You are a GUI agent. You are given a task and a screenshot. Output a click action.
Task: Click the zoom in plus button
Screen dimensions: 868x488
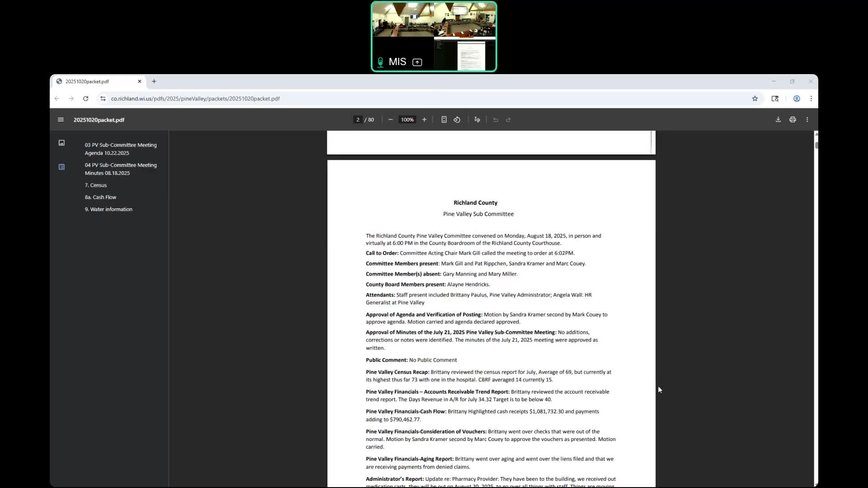click(424, 120)
